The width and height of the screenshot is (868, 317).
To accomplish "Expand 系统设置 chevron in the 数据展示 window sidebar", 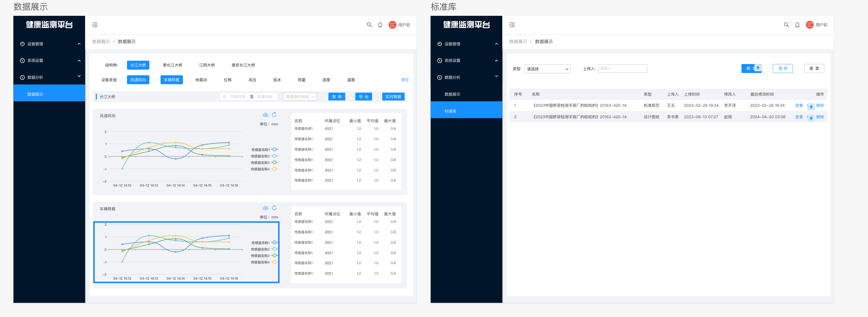I will pyautogui.click(x=79, y=60).
